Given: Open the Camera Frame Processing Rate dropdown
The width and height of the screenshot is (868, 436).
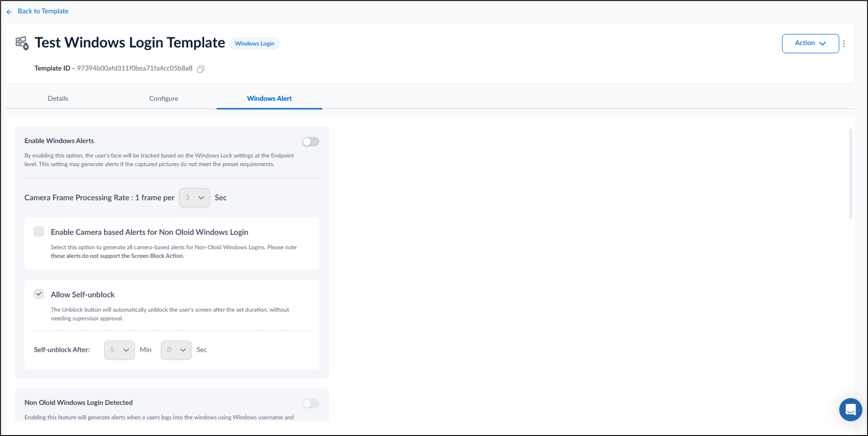Looking at the screenshot, I should 194,197.
